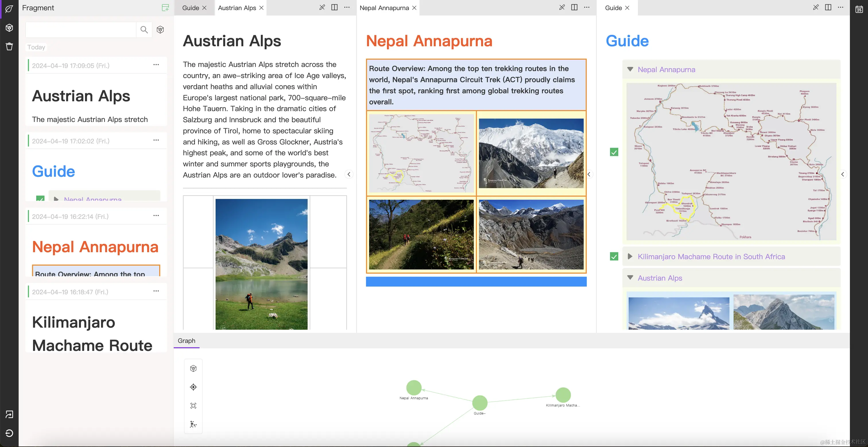Image resolution: width=868 pixels, height=447 pixels.
Task: Expand Kilimanjaro Machame Route in South Africa
Action: coord(630,257)
